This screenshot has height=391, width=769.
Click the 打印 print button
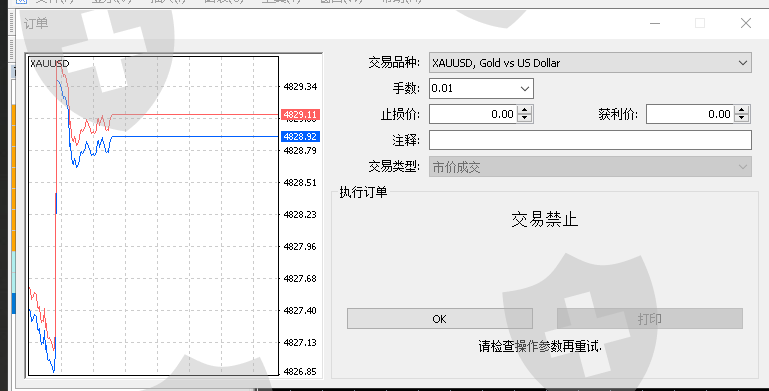coord(649,319)
